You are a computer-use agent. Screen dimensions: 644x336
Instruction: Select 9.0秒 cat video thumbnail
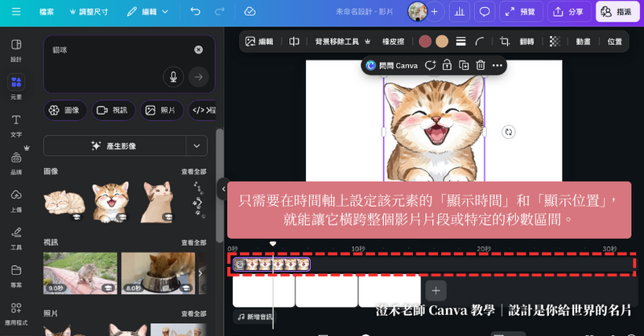click(80, 273)
